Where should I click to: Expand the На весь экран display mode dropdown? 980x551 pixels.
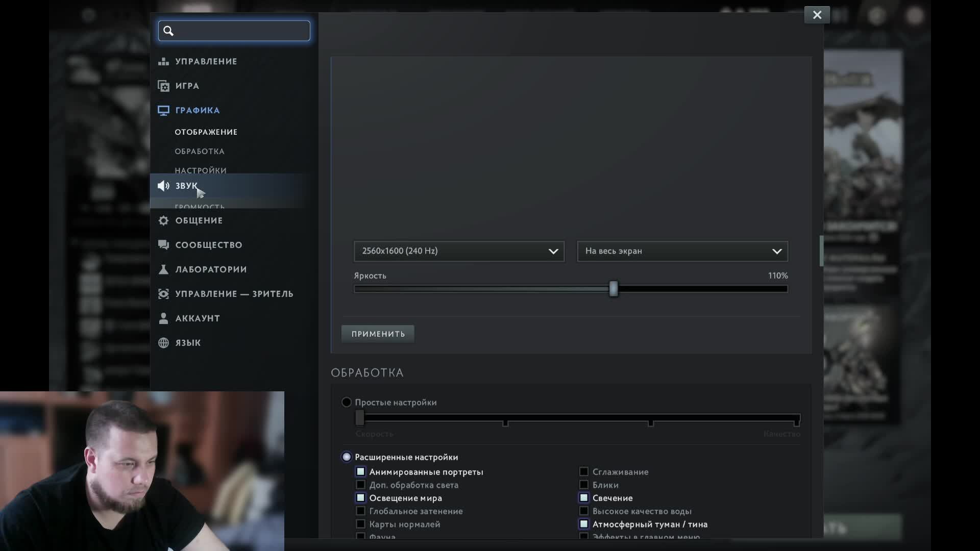click(x=682, y=251)
